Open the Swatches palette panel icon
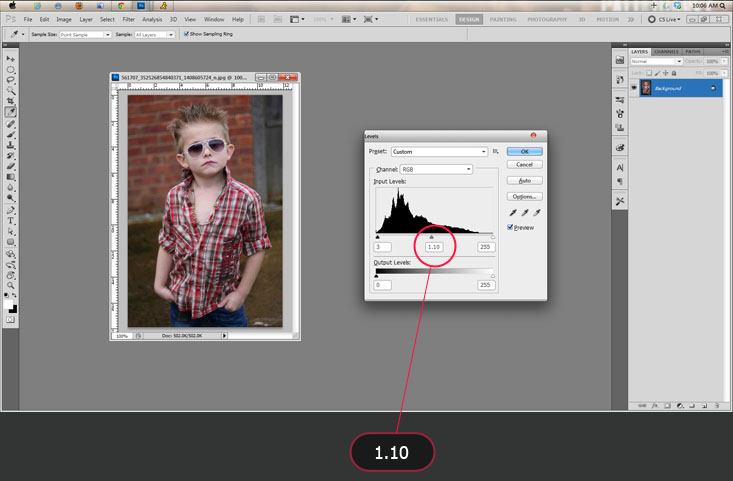Viewport: 733px width, 481px height. 620,148
